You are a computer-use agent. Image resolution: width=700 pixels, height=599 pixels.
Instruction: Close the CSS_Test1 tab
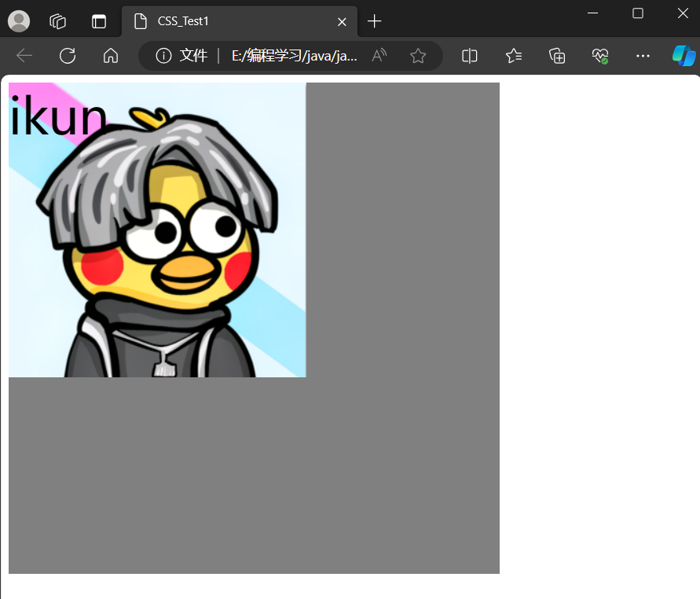pos(342,21)
